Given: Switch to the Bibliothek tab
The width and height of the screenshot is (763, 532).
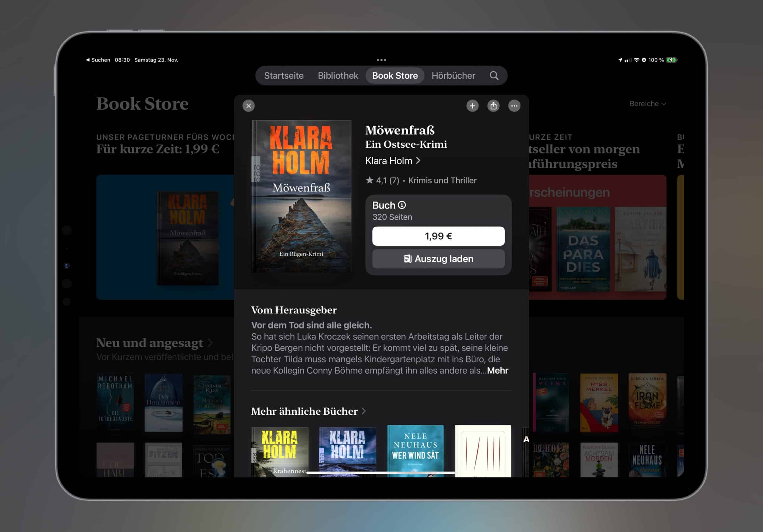Looking at the screenshot, I should coord(338,76).
